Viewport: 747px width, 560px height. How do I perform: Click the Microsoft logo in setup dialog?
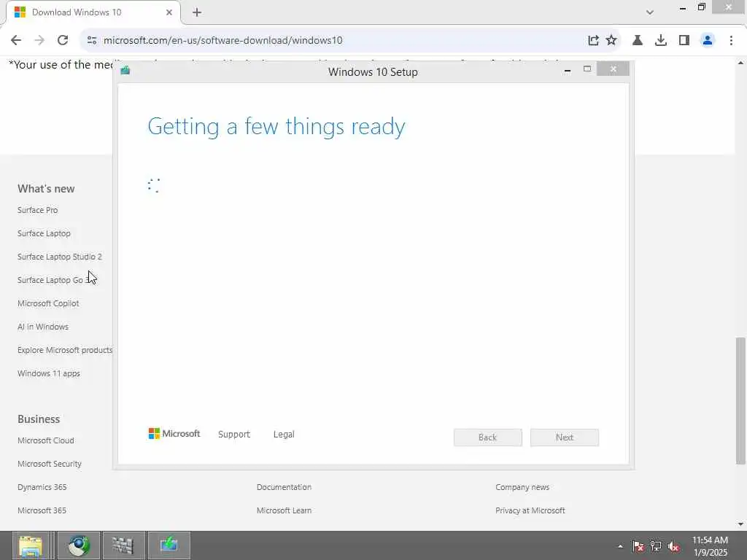[x=174, y=434]
